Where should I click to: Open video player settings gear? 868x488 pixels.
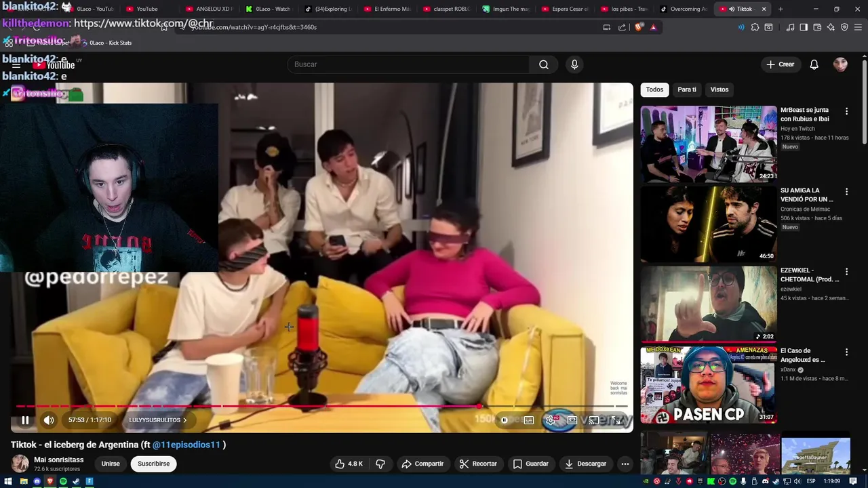(x=551, y=420)
